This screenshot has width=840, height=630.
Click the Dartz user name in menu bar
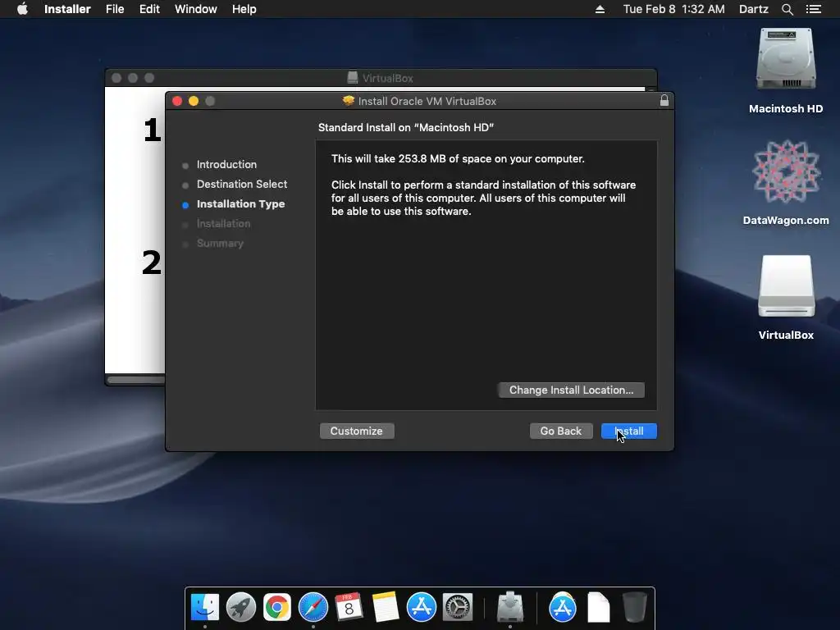pyautogui.click(x=753, y=9)
